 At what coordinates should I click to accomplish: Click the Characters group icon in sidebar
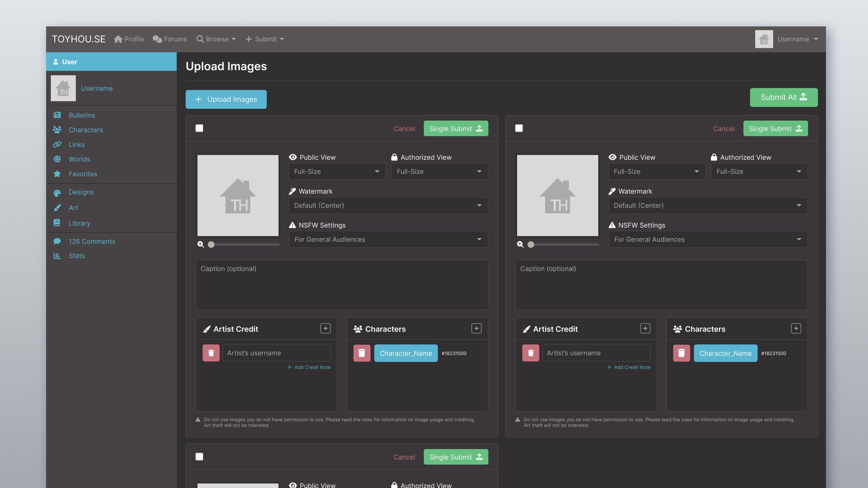coord(57,130)
